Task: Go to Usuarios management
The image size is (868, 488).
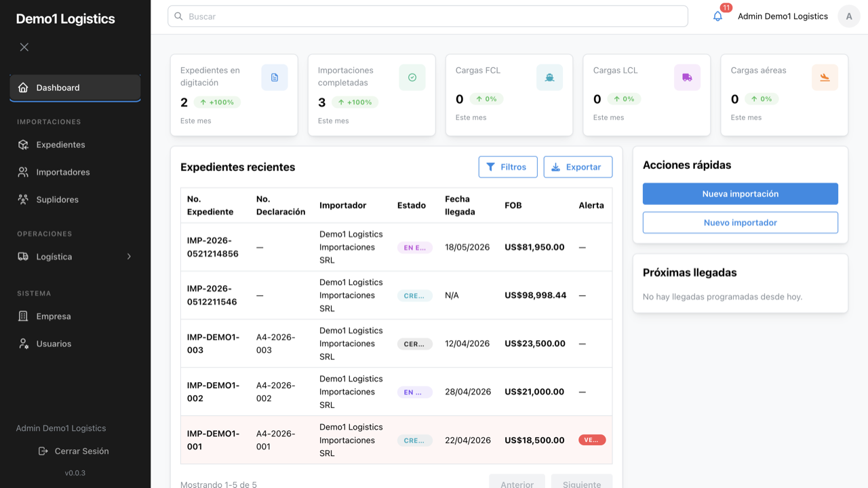Action: (75, 343)
